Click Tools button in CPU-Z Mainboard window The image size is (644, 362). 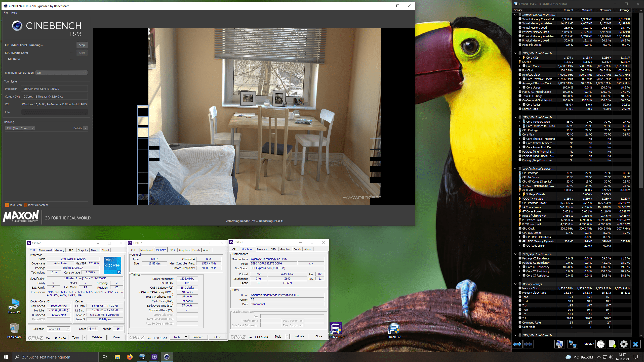pos(278,336)
